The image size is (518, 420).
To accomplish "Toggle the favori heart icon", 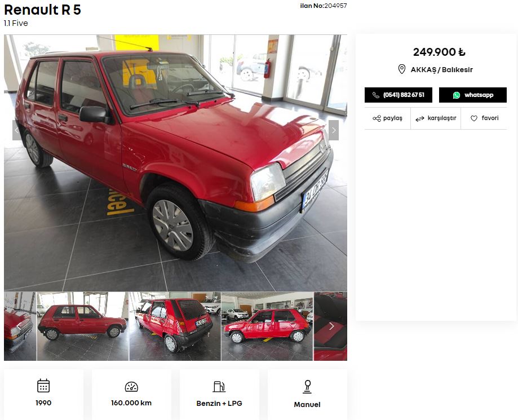I will coord(474,118).
